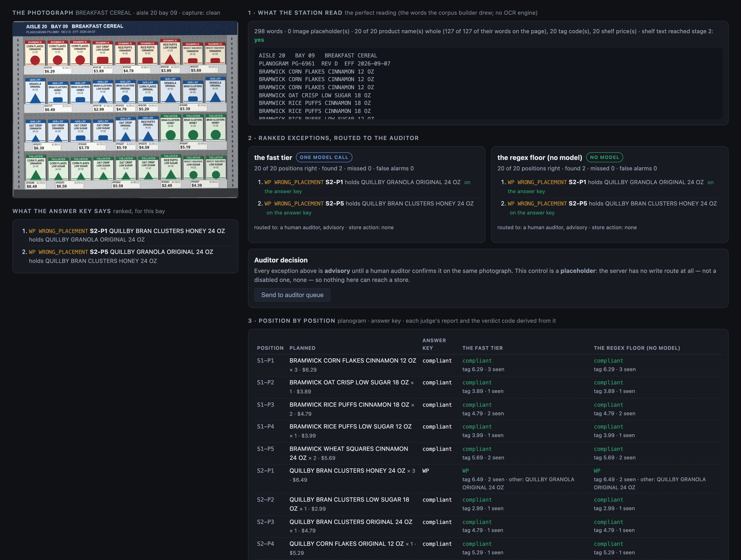Click the green 'yes' stage 2 value
Screen dimensions: 741x560
tap(259, 40)
